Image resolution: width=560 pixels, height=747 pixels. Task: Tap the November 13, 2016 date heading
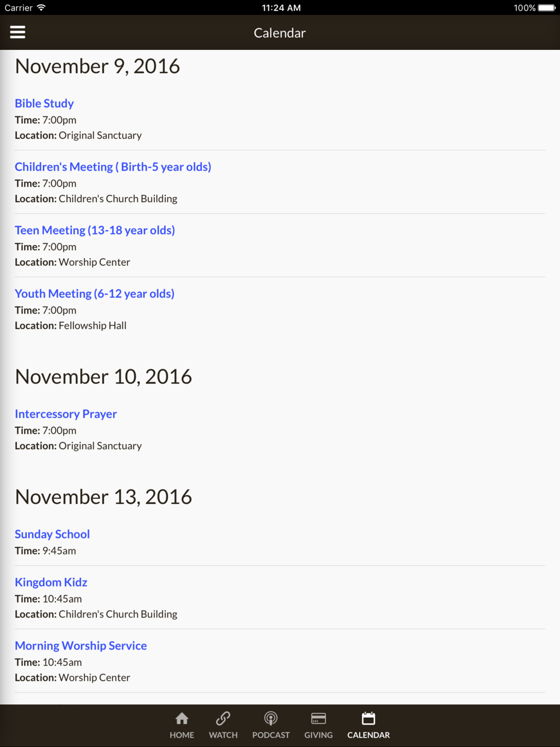pyautogui.click(x=104, y=497)
